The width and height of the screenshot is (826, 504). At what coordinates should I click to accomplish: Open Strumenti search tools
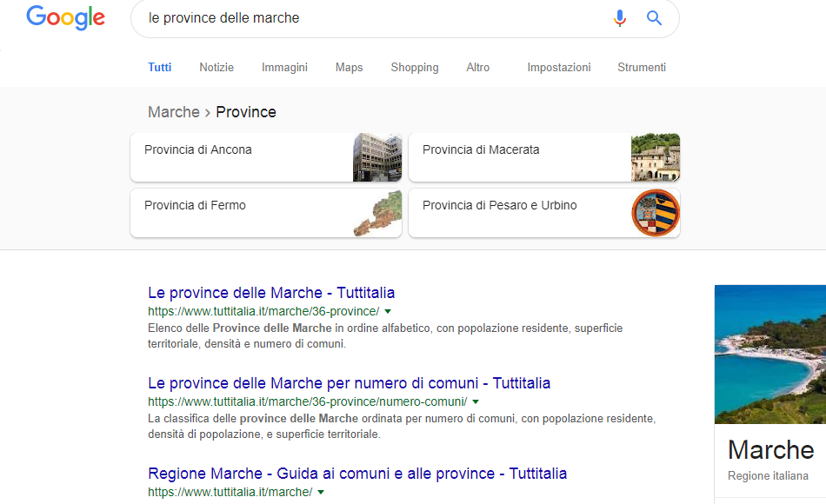(x=642, y=68)
